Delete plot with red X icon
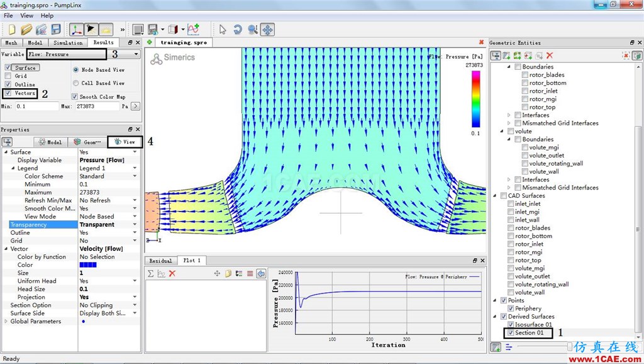This screenshot has width=644, height=364. tap(172, 273)
